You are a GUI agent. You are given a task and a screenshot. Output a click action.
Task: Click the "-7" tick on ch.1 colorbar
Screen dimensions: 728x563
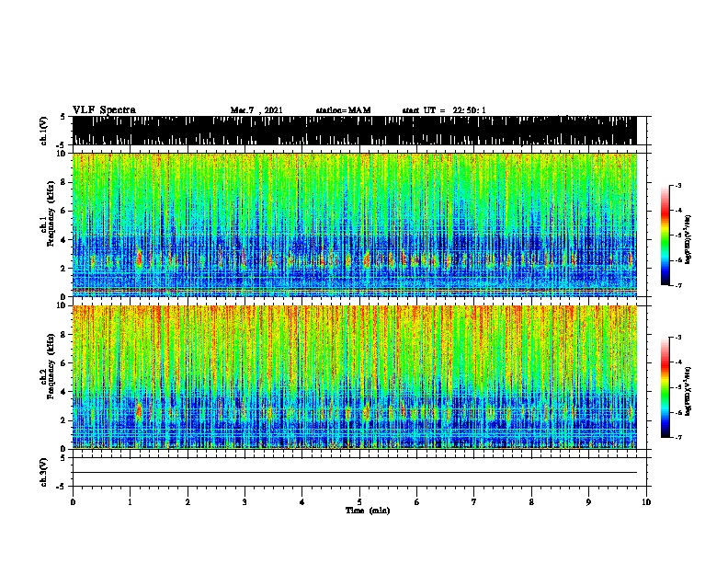(677, 285)
